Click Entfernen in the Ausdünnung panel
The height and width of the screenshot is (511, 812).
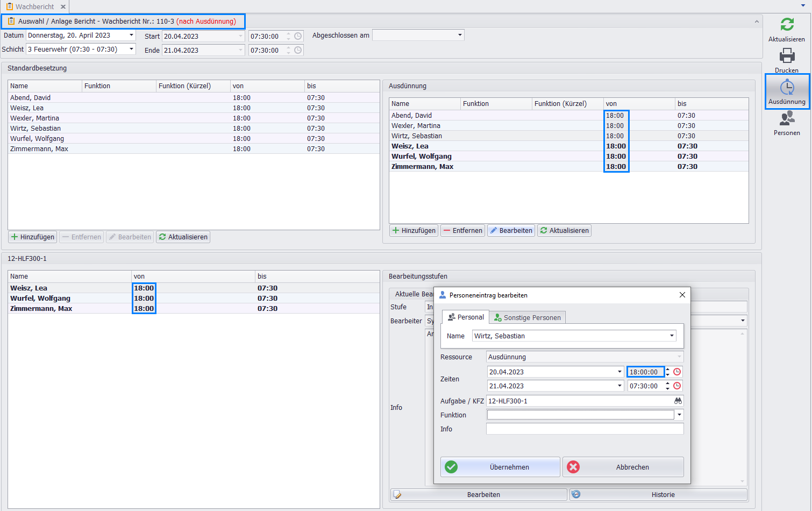click(x=462, y=230)
